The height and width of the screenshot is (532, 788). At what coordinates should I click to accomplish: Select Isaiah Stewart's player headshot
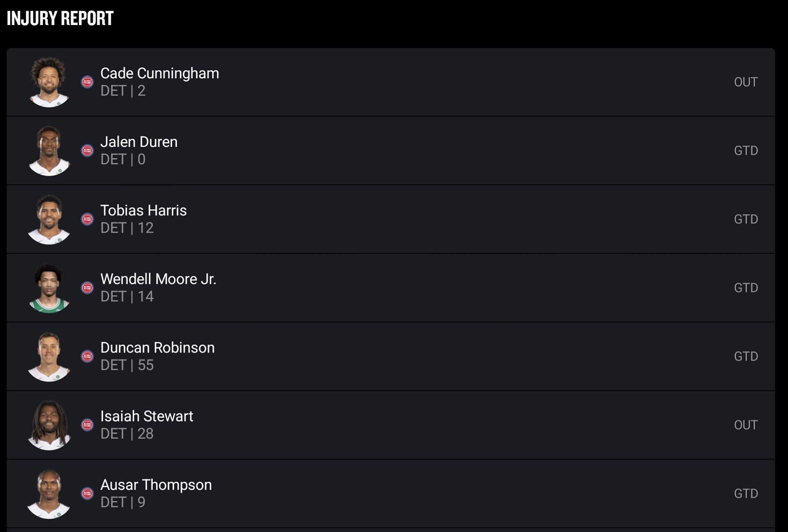tap(49, 425)
